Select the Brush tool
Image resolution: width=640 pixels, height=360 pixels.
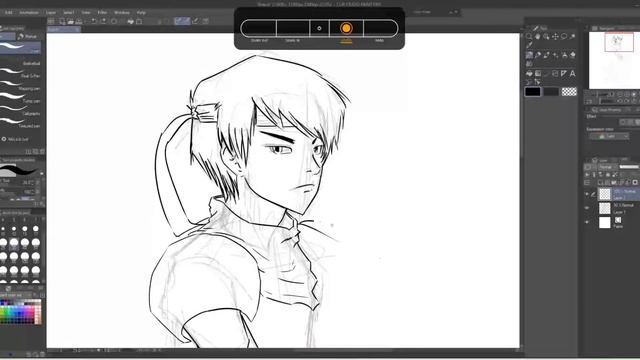point(547,55)
